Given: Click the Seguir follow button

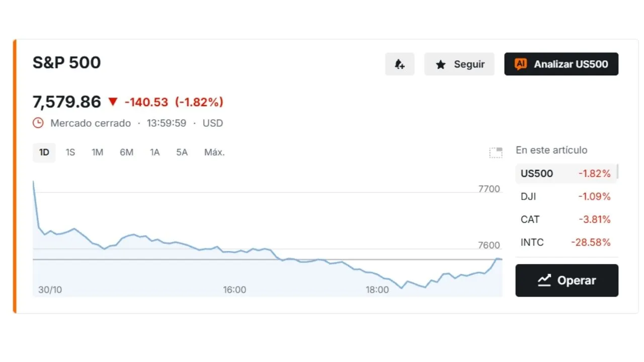Looking at the screenshot, I should (x=459, y=64).
